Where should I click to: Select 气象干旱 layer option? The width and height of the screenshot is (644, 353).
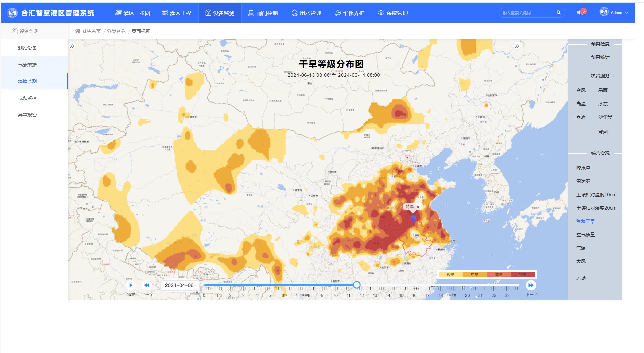click(x=585, y=221)
